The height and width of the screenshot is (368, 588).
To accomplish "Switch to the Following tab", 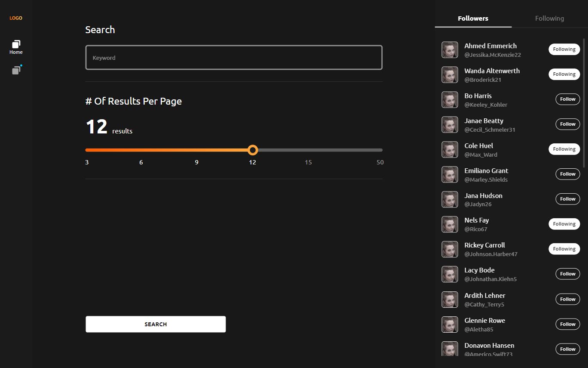I will point(549,19).
